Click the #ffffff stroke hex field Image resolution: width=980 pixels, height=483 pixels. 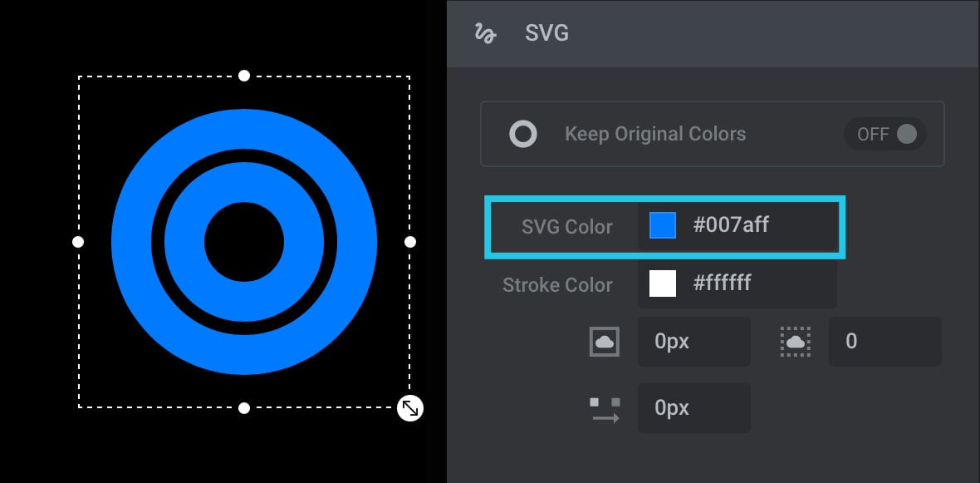pyautogui.click(x=737, y=283)
